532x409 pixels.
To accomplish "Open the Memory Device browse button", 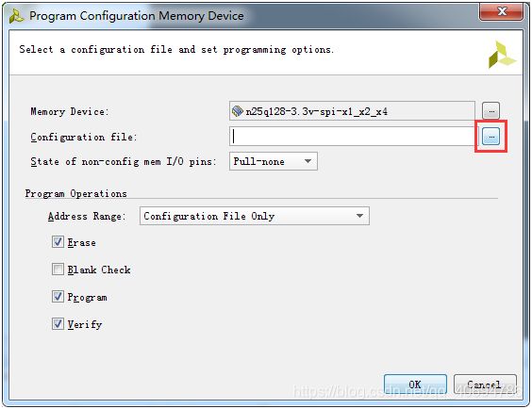I will [x=490, y=110].
